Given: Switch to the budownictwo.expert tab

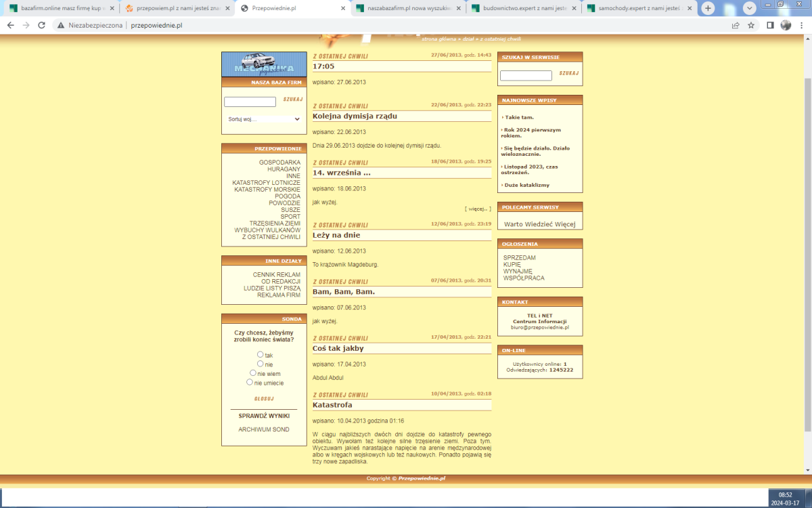Looking at the screenshot, I should 524,9.
